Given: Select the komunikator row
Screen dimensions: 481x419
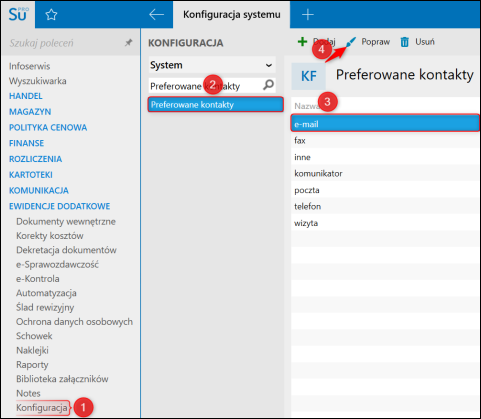Looking at the screenshot, I should click(386, 173).
